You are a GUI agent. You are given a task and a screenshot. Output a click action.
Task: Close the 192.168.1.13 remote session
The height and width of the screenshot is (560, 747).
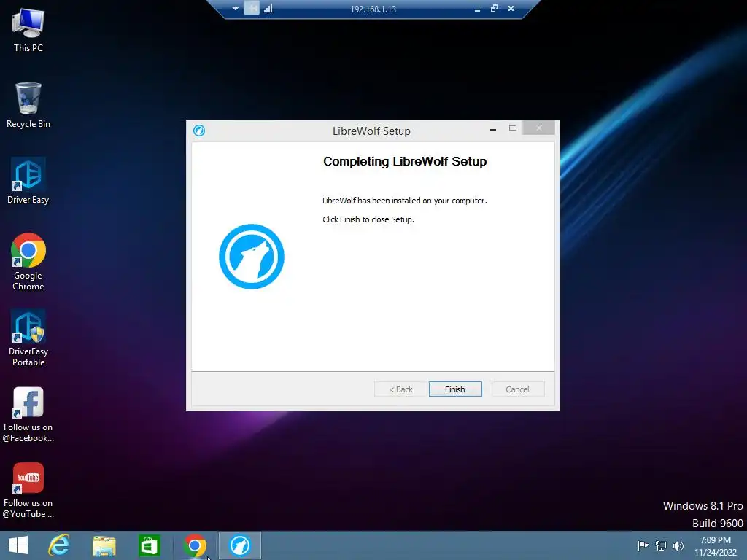pos(511,9)
